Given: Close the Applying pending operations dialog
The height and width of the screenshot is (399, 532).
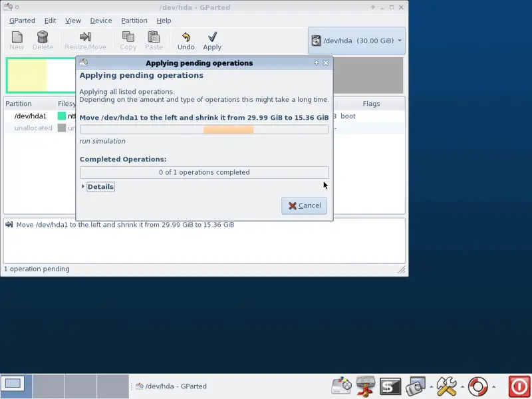Looking at the screenshot, I should [x=326, y=63].
